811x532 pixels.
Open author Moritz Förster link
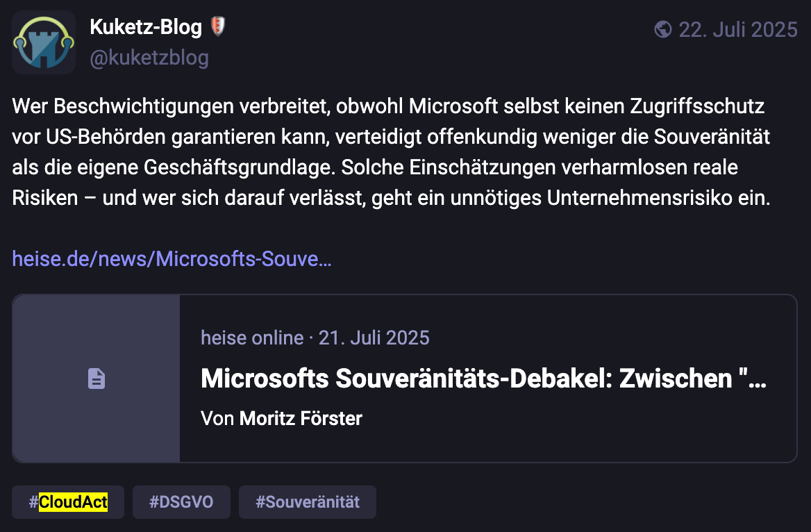click(301, 418)
